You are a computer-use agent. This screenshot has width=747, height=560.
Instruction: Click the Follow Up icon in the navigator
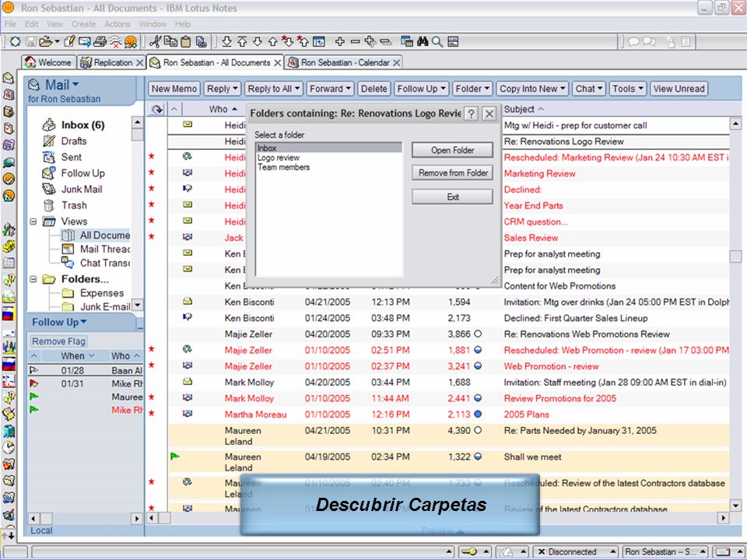click(x=48, y=173)
